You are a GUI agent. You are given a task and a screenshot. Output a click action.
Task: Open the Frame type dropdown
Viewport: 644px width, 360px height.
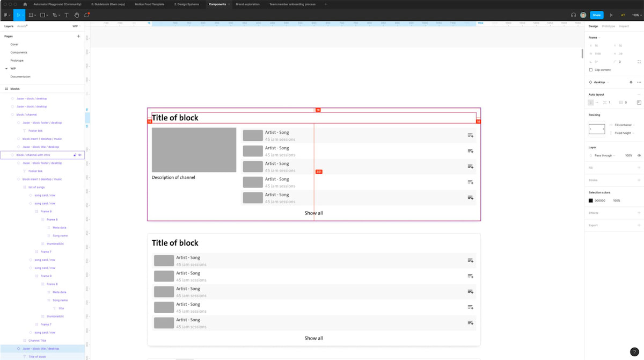click(x=595, y=38)
